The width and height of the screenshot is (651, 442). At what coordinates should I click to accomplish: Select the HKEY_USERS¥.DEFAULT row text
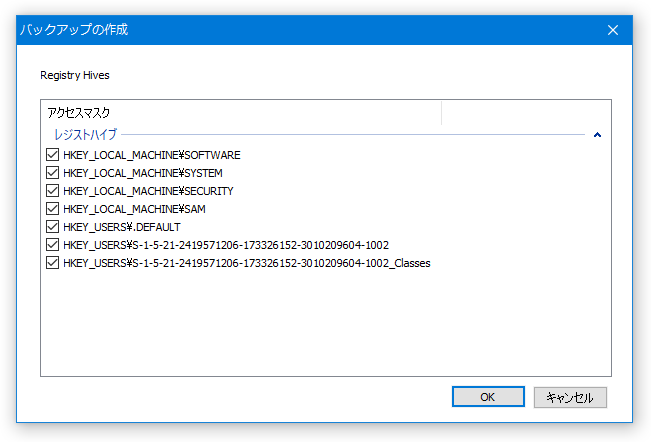point(122,227)
